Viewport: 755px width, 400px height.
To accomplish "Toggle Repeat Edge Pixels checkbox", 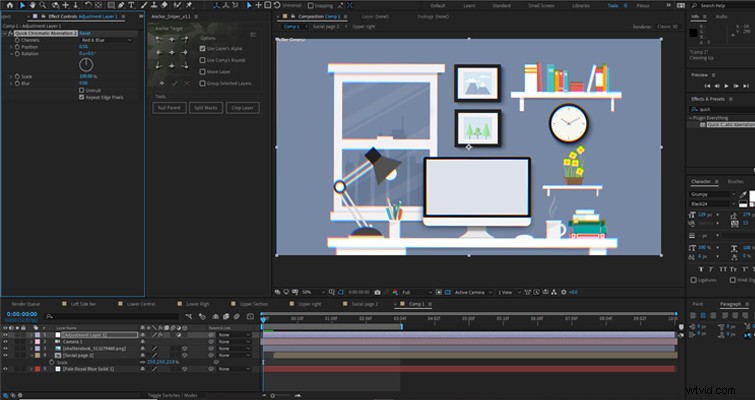I will pyautogui.click(x=81, y=97).
